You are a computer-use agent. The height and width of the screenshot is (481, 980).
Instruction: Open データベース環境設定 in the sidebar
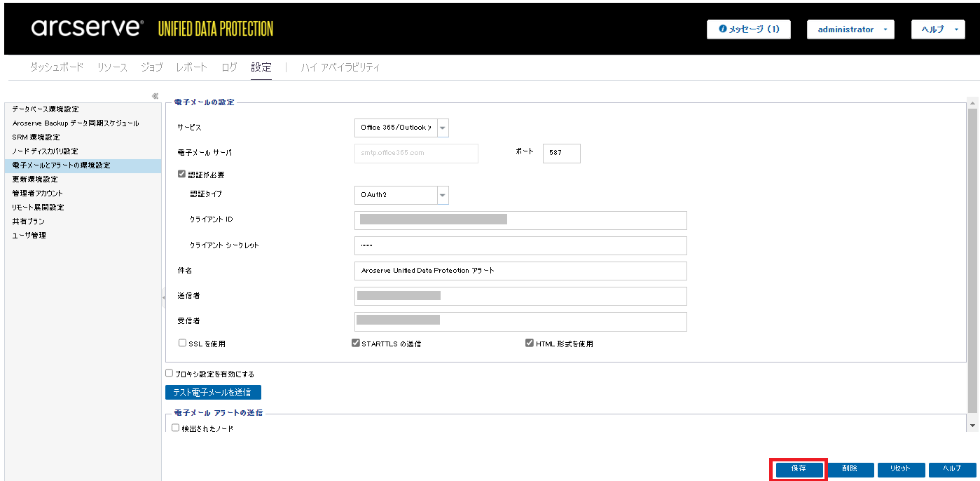83,109
